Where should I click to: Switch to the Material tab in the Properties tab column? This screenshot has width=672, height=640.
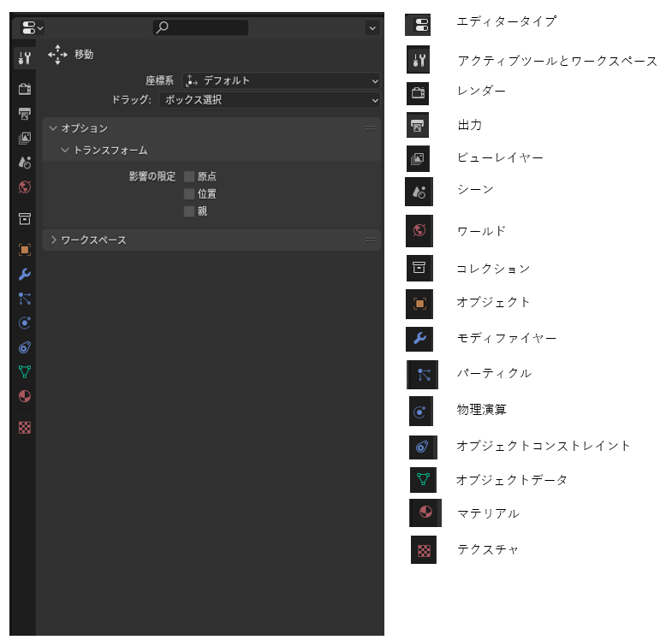pyautogui.click(x=25, y=396)
